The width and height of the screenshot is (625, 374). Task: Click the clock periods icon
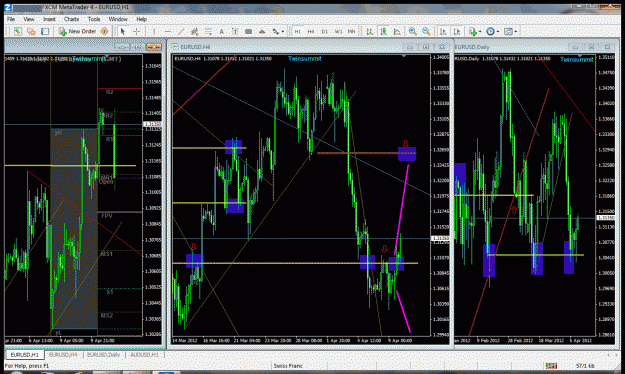click(490, 31)
